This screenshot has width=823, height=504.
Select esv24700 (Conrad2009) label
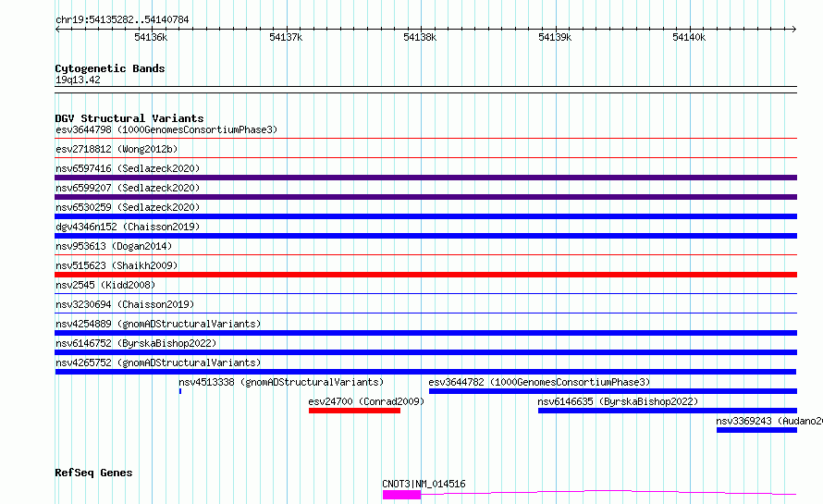coord(366,401)
